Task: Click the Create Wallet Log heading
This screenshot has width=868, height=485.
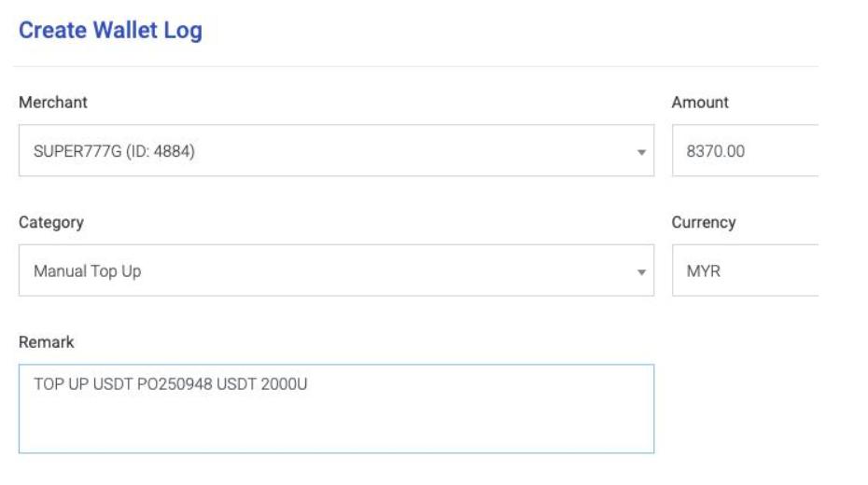Action: tap(110, 31)
